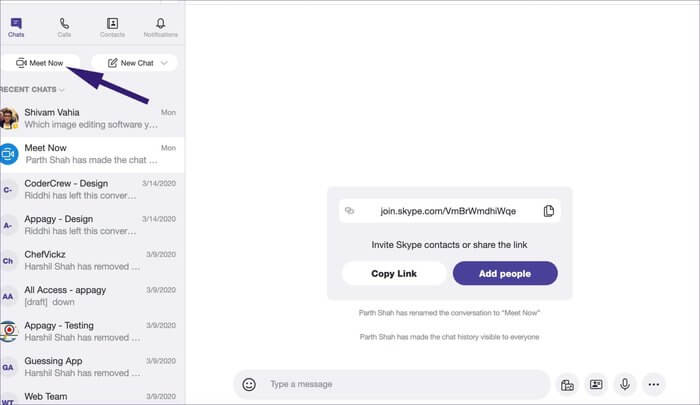Copy meeting link with clipboard icon
Screen dimensions: 700x405
(x=549, y=211)
